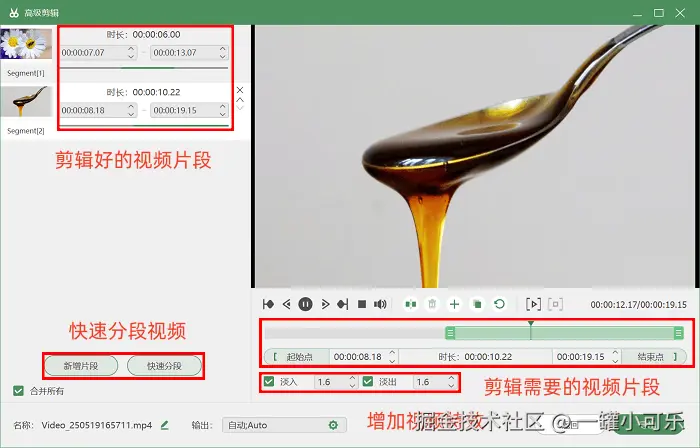This screenshot has height=448, width=700.
Task: Step back one frame
Action: pos(287,304)
